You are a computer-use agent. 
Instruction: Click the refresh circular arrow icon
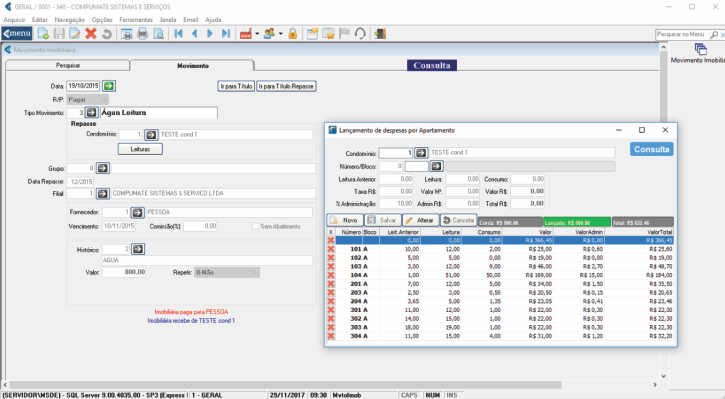click(x=360, y=33)
